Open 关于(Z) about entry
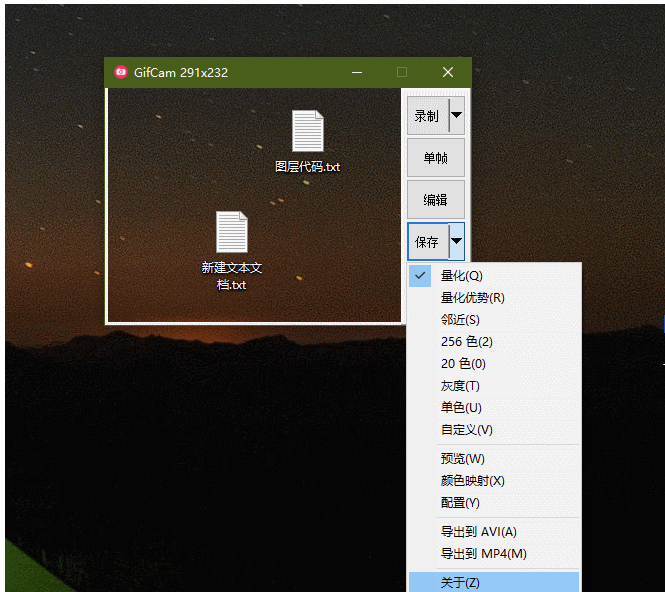This screenshot has width=665, height=592. 494,582
